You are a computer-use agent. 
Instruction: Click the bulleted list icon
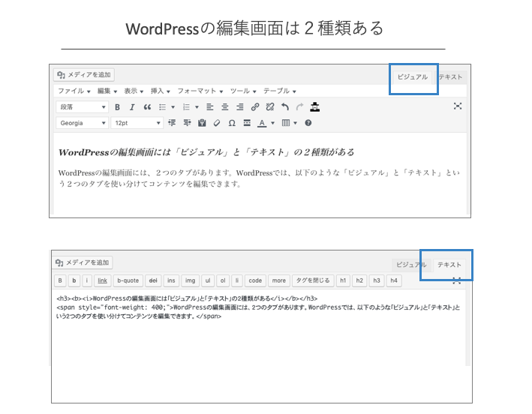[163, 107]
